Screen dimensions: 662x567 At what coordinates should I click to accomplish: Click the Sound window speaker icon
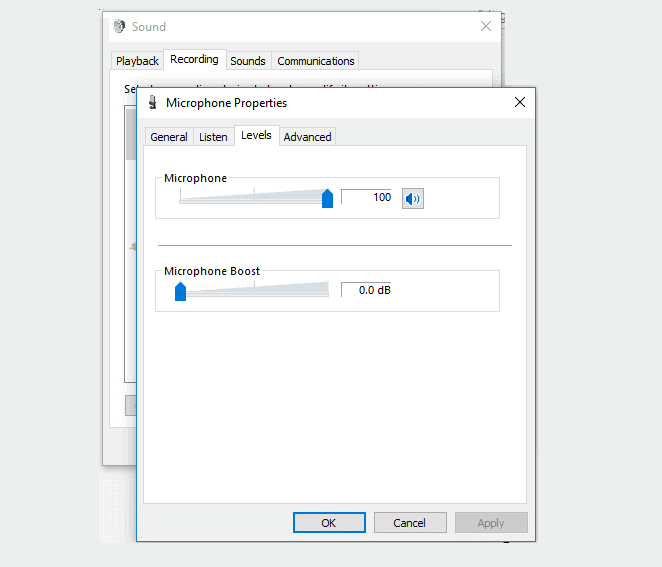(x=119, y=26)
